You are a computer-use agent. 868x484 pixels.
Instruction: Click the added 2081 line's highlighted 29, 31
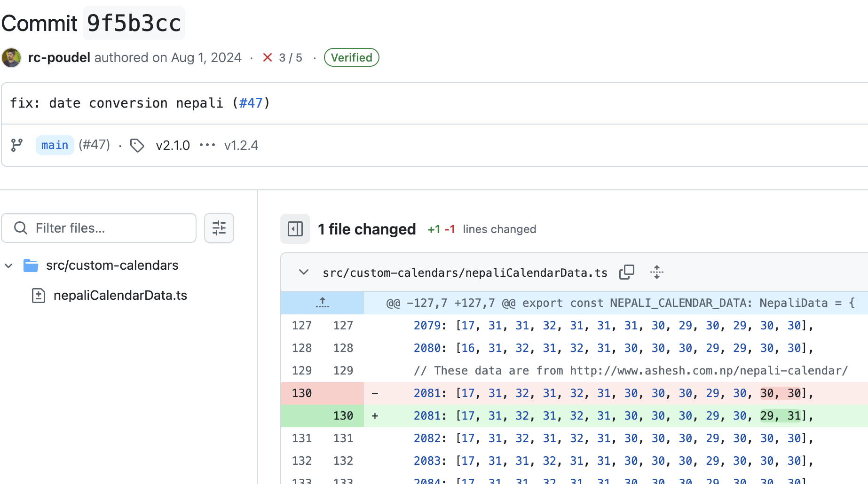pos(781,415)
